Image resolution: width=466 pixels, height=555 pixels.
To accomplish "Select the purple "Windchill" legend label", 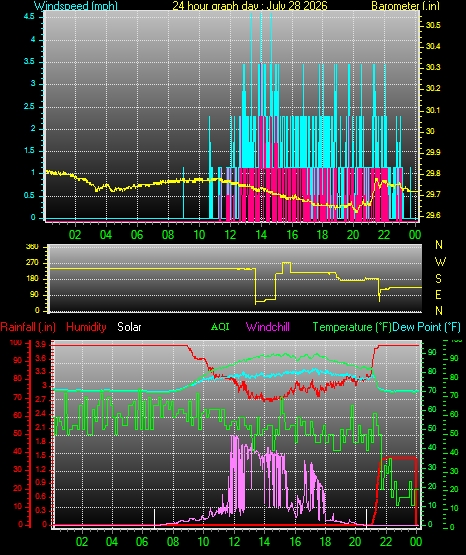I will click(268, 327).
